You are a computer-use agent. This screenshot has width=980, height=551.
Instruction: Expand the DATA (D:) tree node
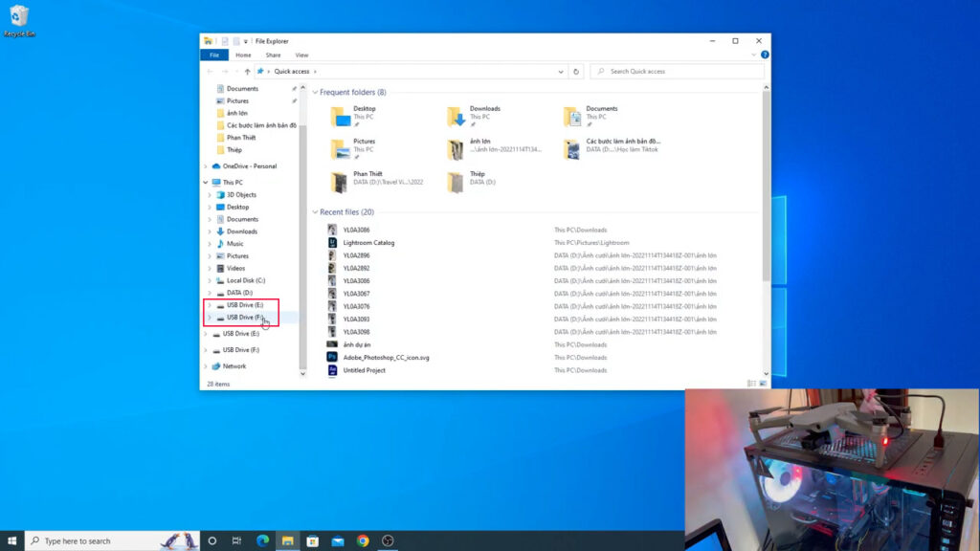[210, 293]
